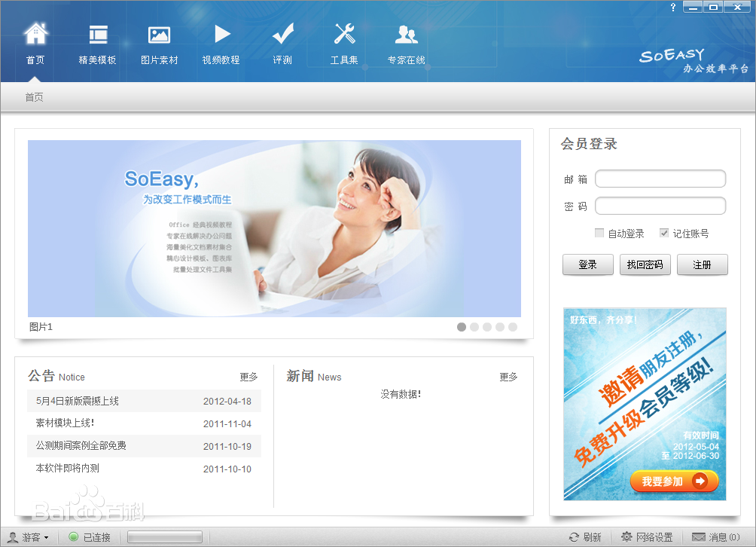Screen dimensions: 756x547
Task: Click date 2011-10-19 in notices
Action: pyautogui.click(x=227, y=447)
